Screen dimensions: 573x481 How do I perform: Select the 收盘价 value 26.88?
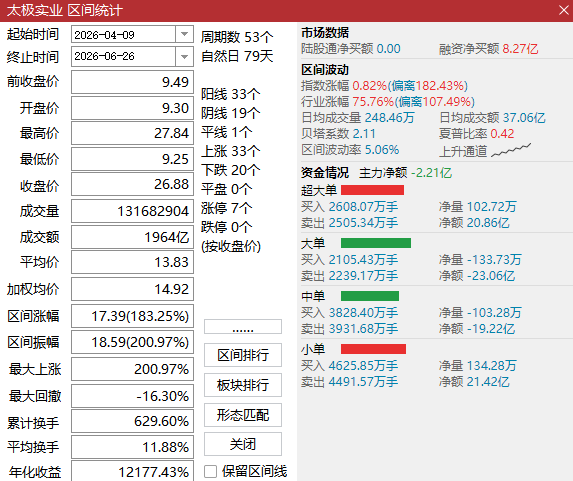132,184
